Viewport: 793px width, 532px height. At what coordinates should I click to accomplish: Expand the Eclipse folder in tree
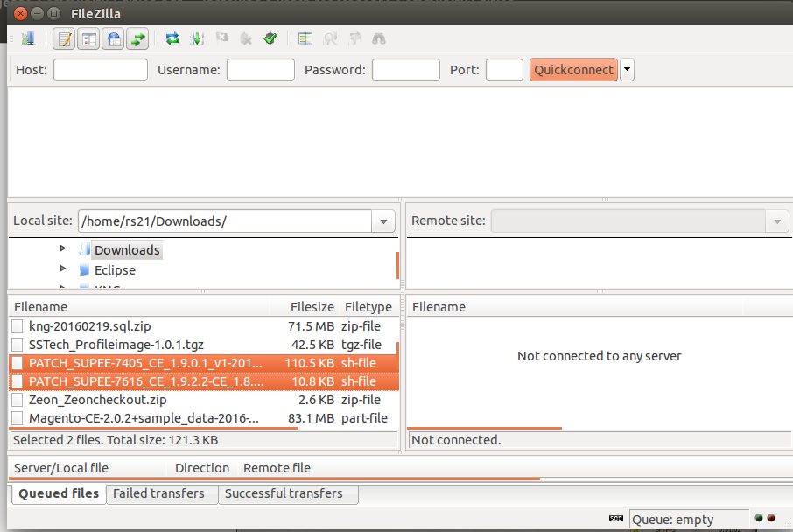pos(63,269)
